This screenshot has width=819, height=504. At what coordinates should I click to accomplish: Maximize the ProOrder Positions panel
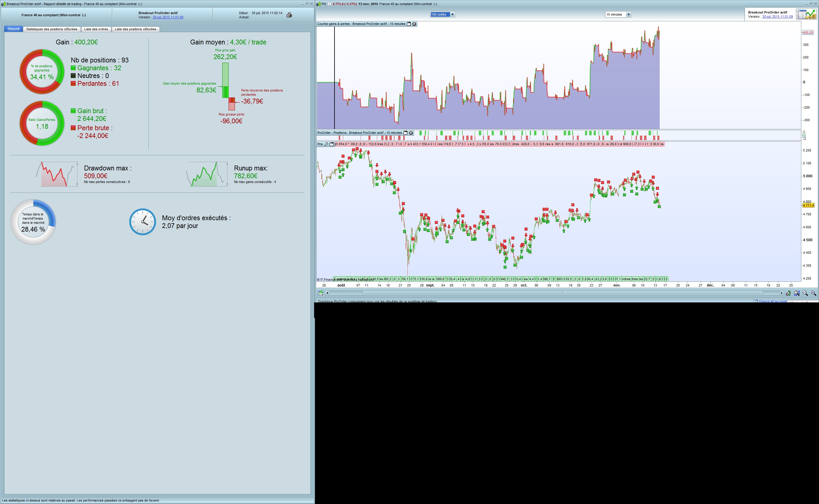[x=405, y=133]
